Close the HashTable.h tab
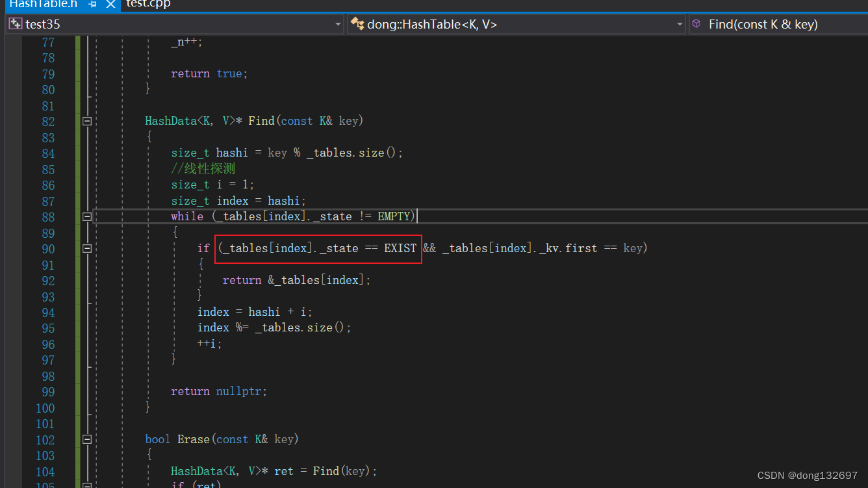The image size is (868, 488). [x=110, y=4]
